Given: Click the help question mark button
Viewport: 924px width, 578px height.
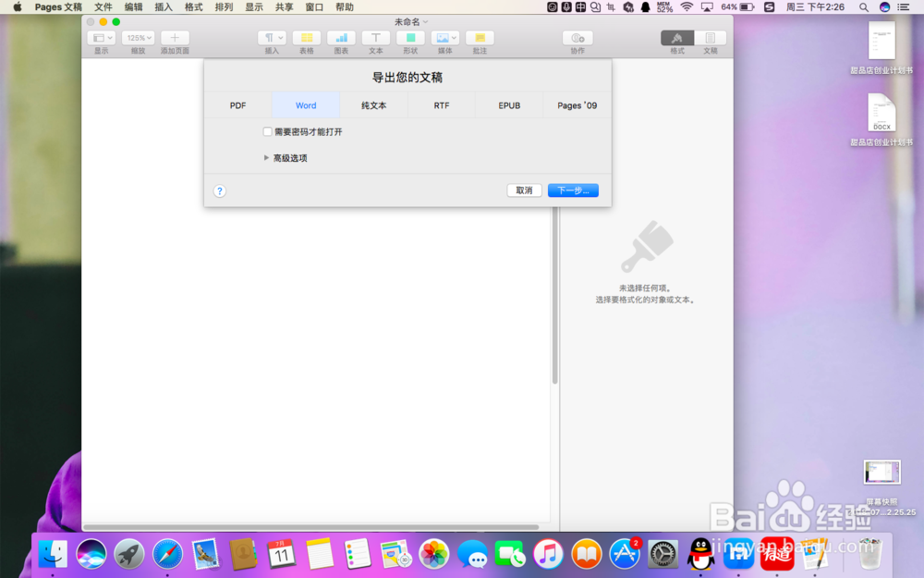Looking at the screenshot, I should (220, 191).
